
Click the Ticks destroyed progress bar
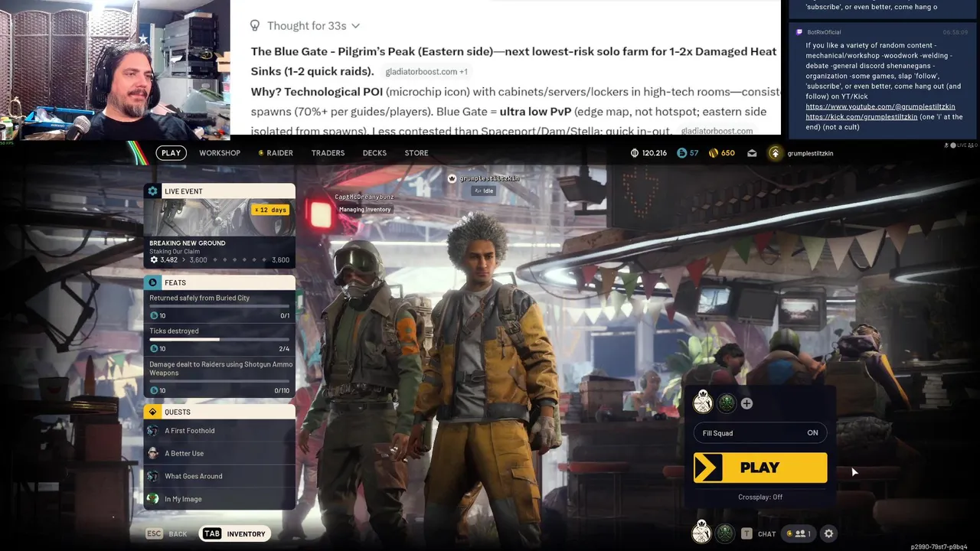tap(220, 340)
